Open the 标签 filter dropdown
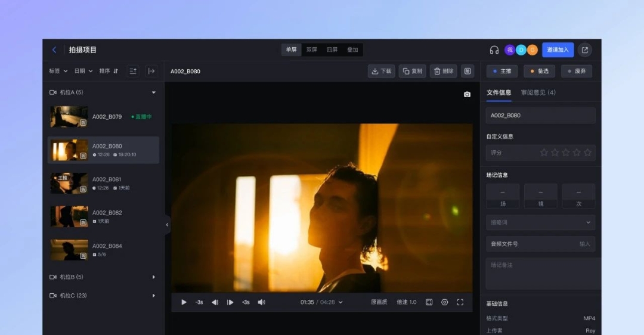Screen dimensions: 644x335 (x=58, y=71)
